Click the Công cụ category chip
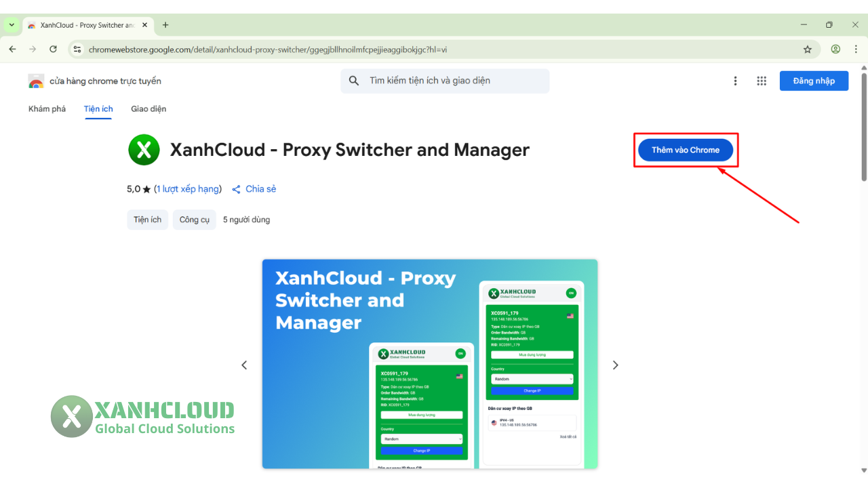 click(195, 220)
